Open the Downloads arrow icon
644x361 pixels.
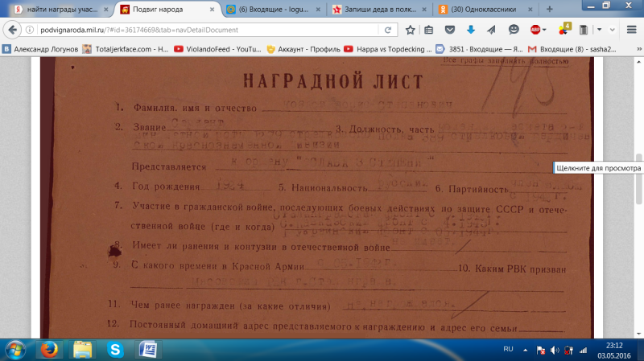(x=470, y=30)
